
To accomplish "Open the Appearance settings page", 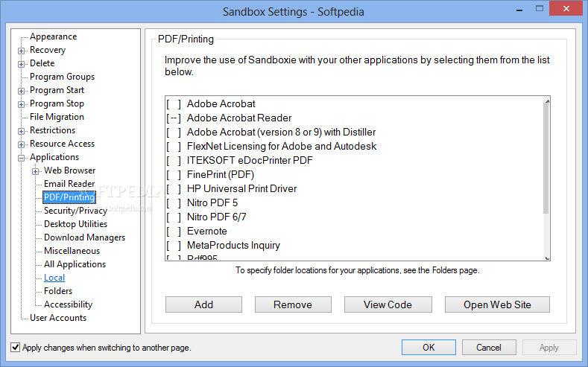I will click(x=53, y=36).
